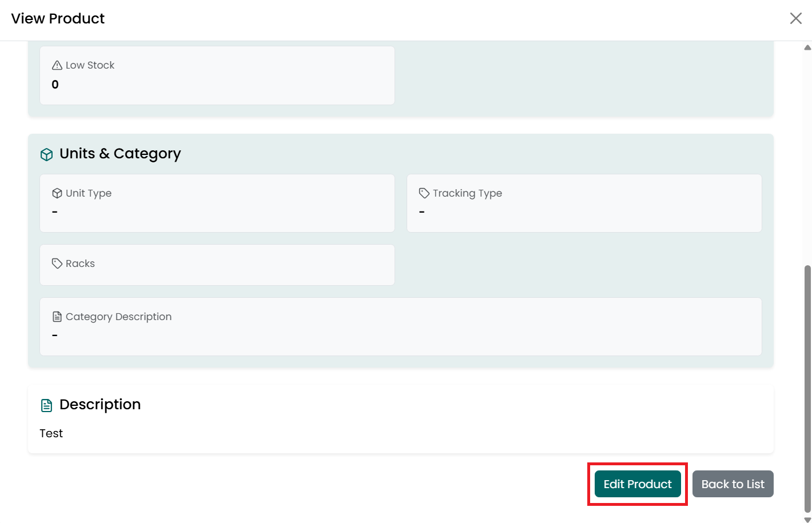Click the Tracking Type tag icon
812x523 pixels.
click(x=424, y=193)
